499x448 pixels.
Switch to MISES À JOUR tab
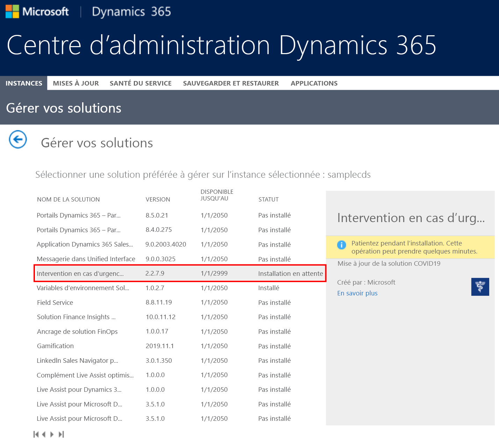(x=76, y=83)
